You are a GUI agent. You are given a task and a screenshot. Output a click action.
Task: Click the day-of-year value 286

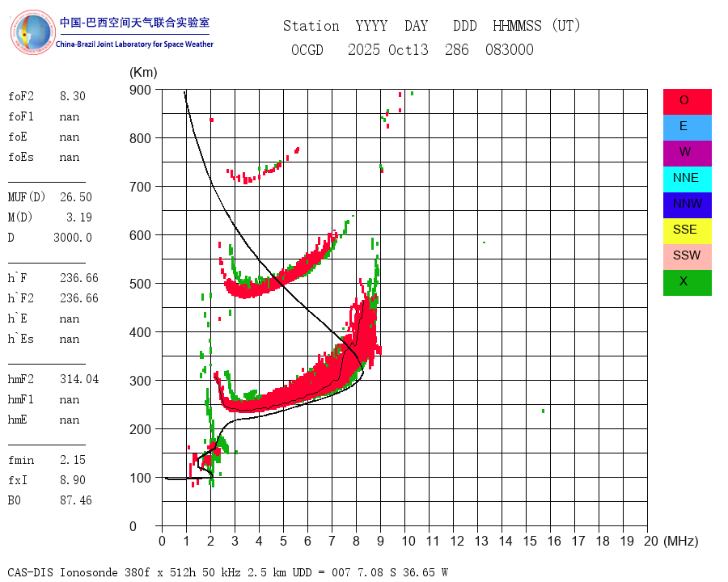(x=457, y=49)
